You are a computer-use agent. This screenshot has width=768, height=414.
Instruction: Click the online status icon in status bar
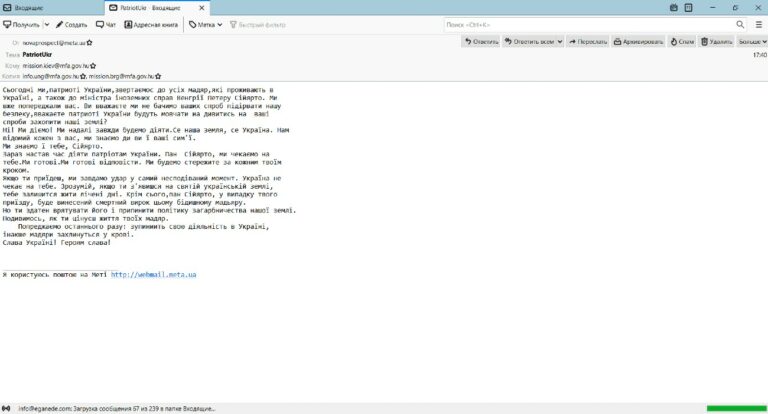pyautogui.click(x=6, y=408)
